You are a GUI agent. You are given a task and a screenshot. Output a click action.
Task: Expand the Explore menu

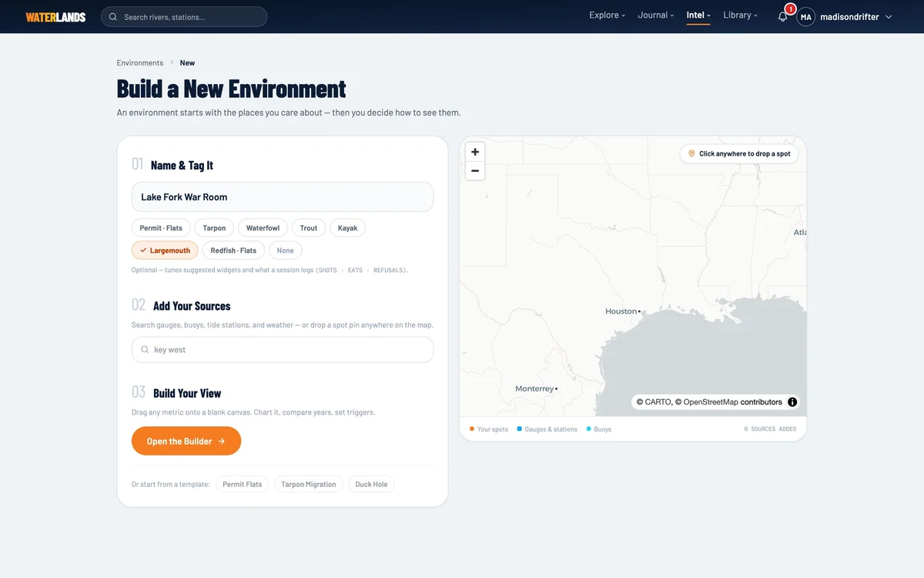[x=607, y=15]
